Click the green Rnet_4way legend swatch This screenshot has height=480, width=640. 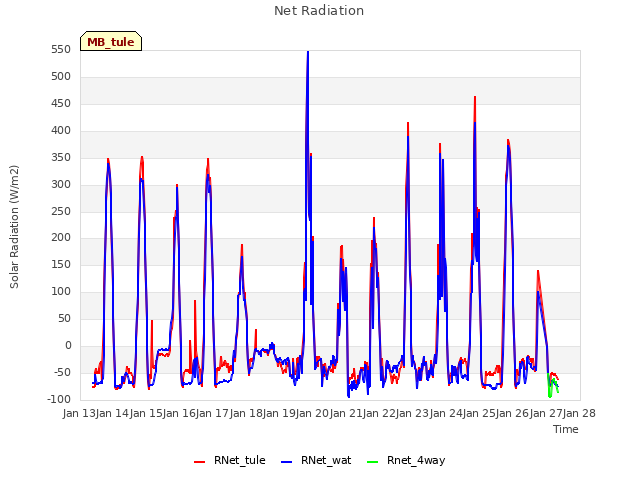tap(372, 462)
